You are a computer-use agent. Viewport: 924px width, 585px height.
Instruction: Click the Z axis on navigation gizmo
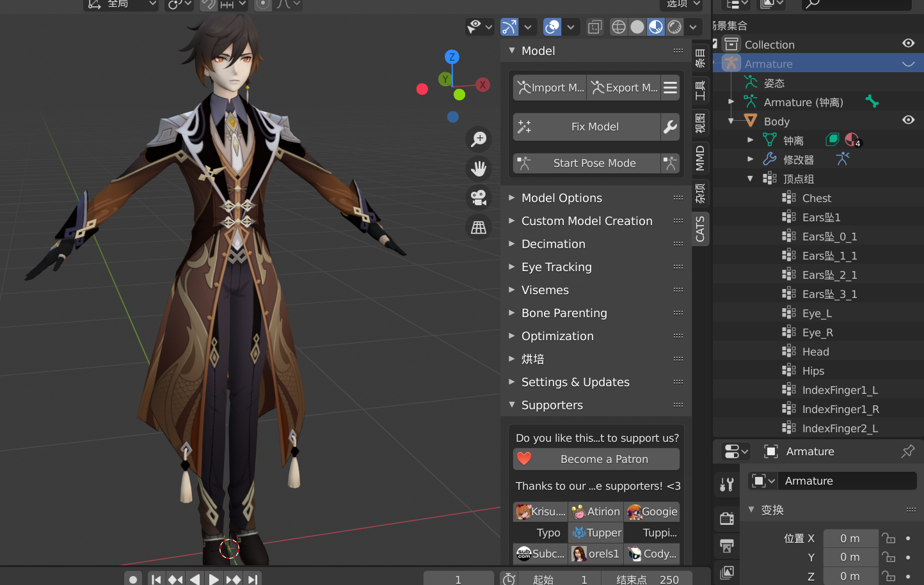[x=452, y=56]
